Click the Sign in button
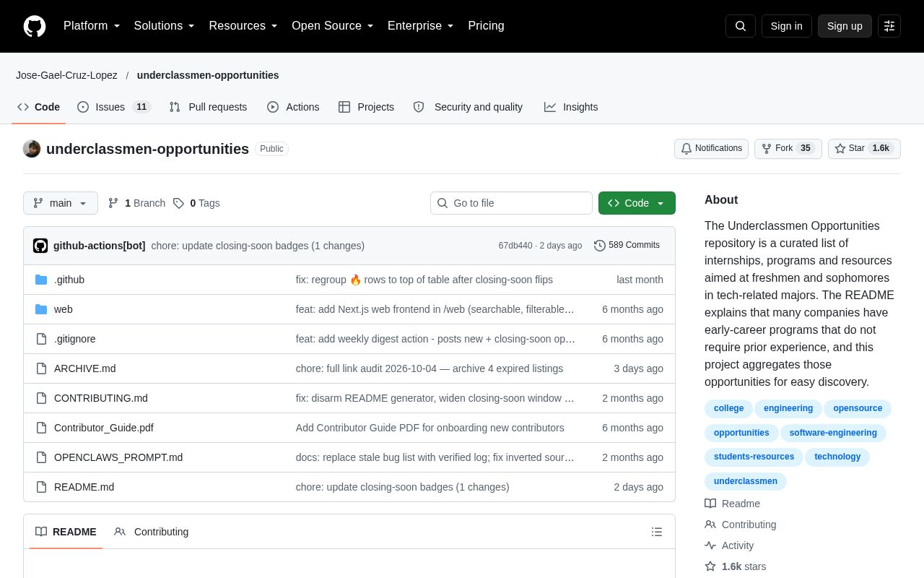Image resolution: width=924 pixels, height=578 pixels. [786, 26]
